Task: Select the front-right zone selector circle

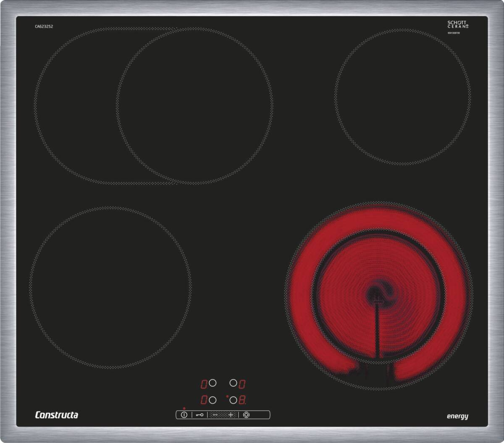Action: [233, 400]
